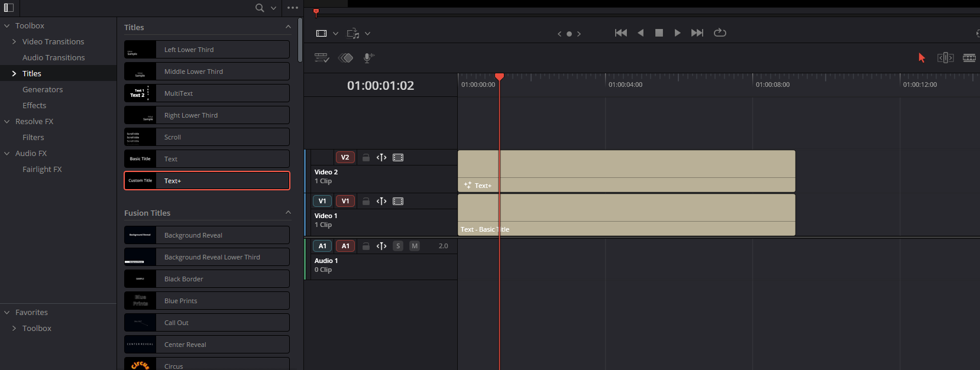Click the search magnifier in effects panel
Viewport: 980px width, 370px height.
260,8
